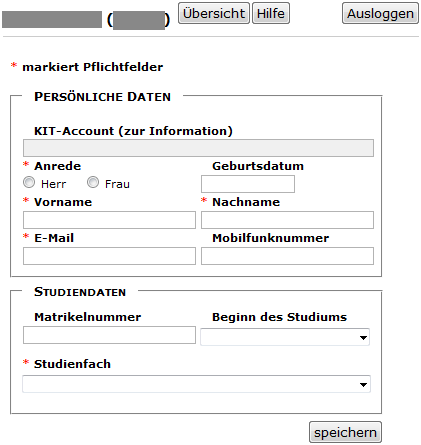Expand the Beginn des Studiums dropdown
The width and height of the screenshot is (421, 445).
285,337
